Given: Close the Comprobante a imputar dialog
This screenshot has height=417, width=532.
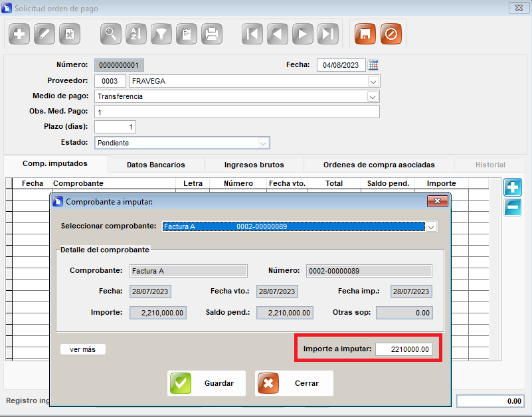Looking at the screenshot, I should (437, 201).
